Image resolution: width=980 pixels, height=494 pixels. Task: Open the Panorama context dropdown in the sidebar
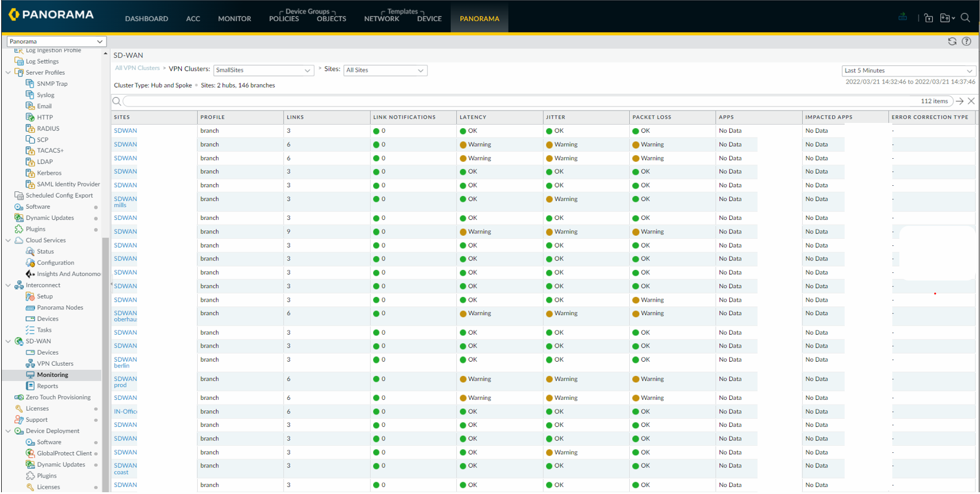click(57, 41)
